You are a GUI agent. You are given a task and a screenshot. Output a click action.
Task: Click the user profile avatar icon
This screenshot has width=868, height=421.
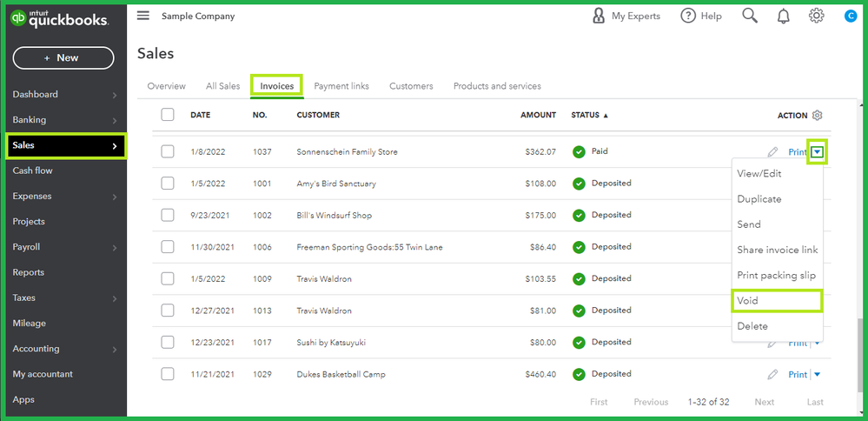click(850, 16)
